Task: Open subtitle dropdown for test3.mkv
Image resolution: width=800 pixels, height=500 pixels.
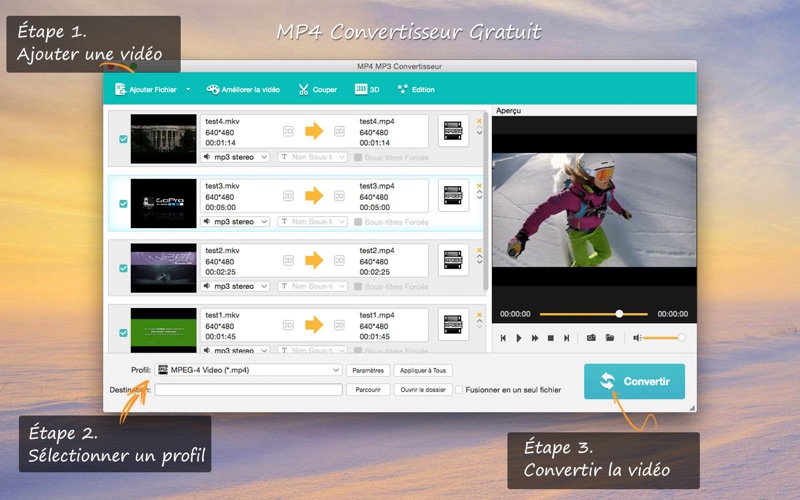Action: [312, 221]
